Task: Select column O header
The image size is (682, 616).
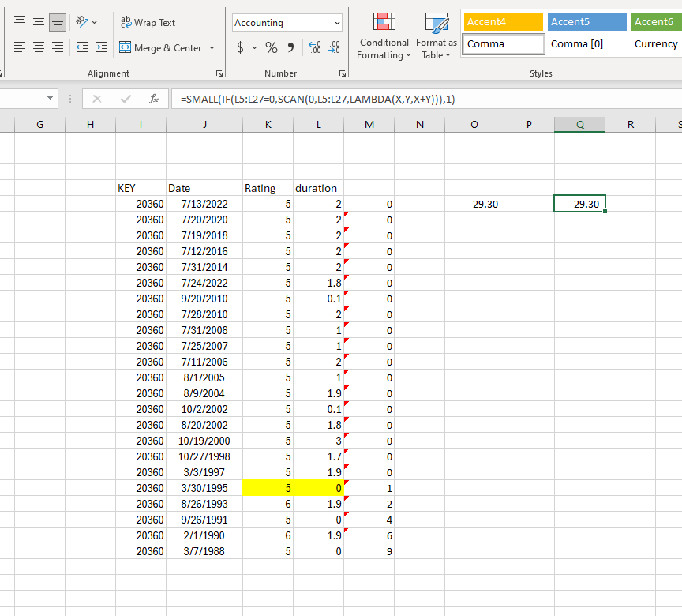Action: click(474, 125)
